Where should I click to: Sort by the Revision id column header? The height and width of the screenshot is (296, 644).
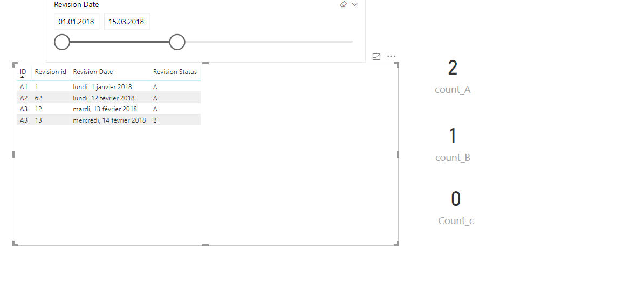(x=51, y=71)
